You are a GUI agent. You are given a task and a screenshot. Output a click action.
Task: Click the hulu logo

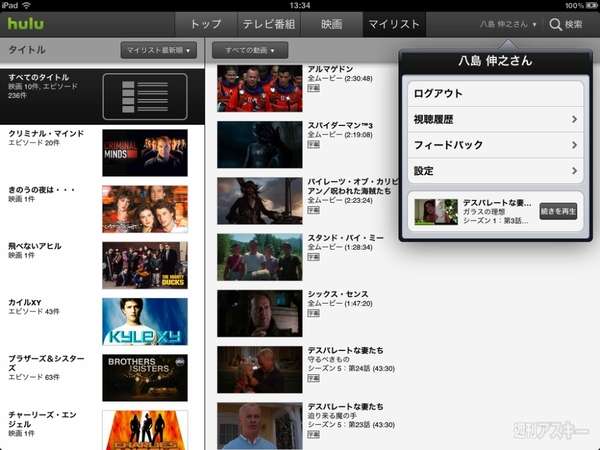(x=26, y=24)
